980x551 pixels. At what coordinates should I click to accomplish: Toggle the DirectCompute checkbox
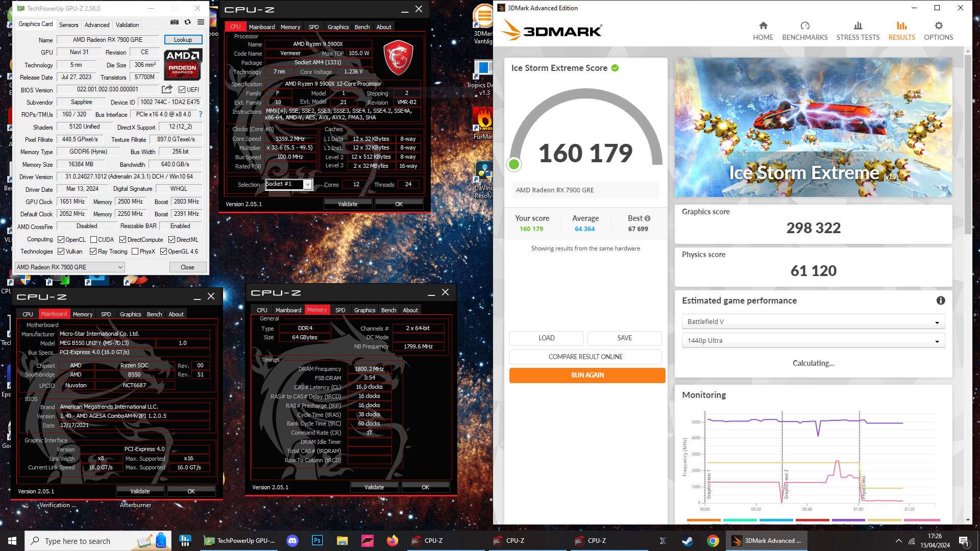122,240
